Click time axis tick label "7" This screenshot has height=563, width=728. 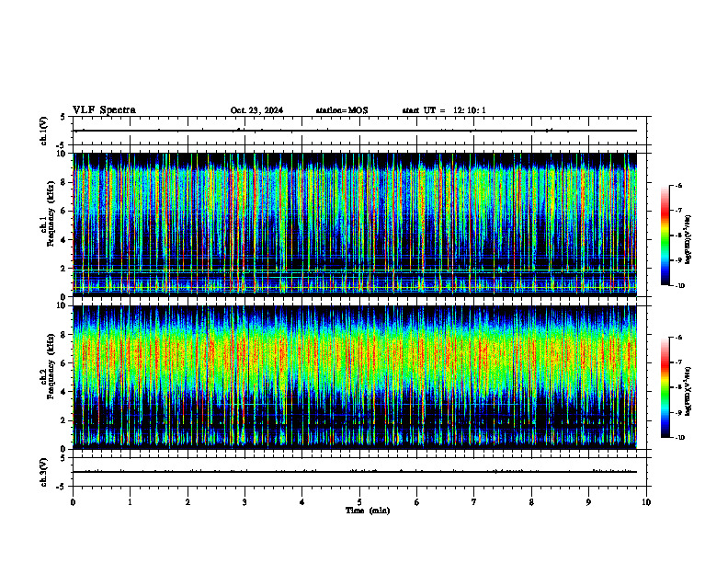coord(474,502)
